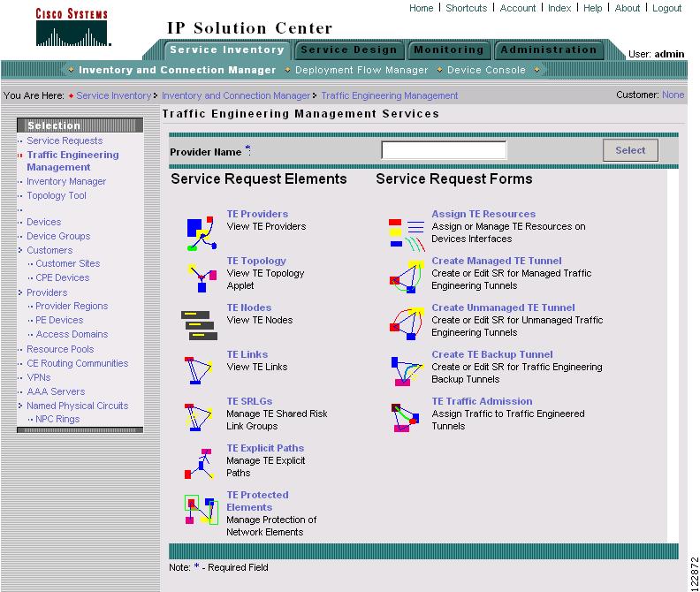Screen dimensions: 700x592
Task: Click the TE Protected Elements icon
Action: pyautogui.click(x=202, y=510)
